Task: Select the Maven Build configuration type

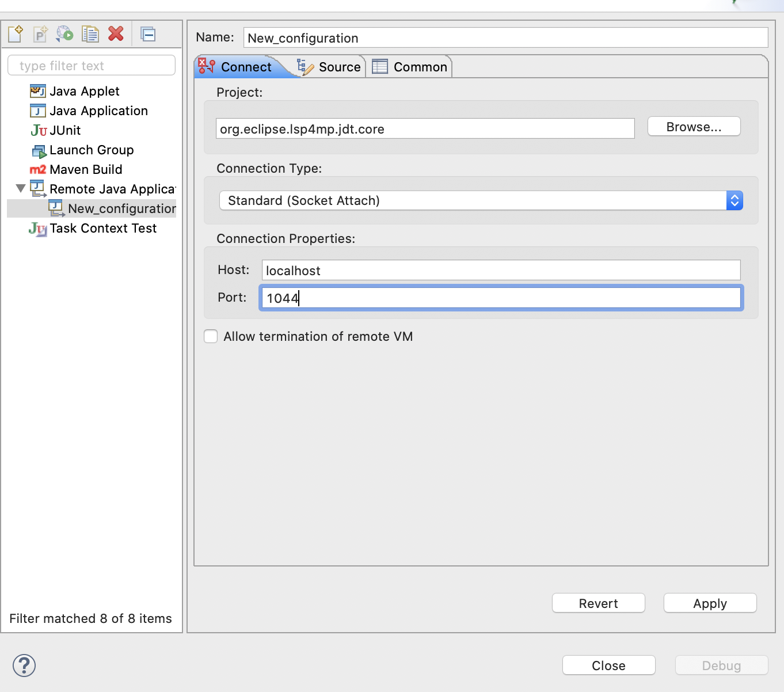Action: tap(86, 169)
